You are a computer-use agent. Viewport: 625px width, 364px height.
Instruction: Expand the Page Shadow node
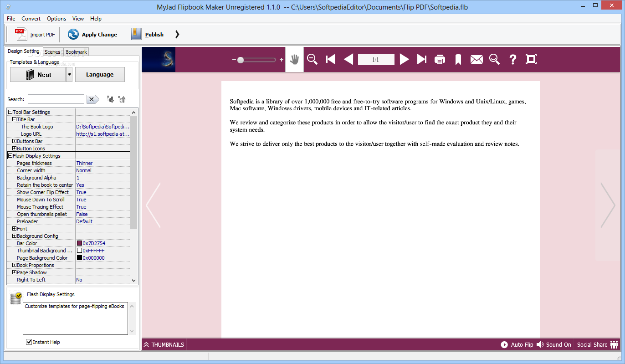pyautogui.click(x=15, y=272)
